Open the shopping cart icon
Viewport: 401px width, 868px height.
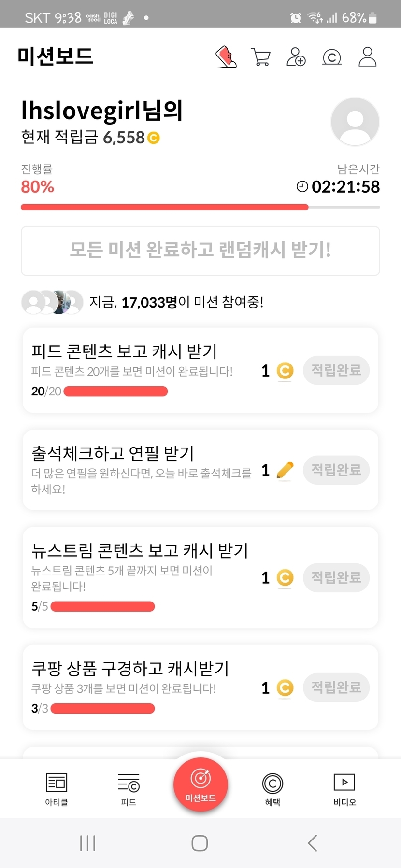point(261,57)
